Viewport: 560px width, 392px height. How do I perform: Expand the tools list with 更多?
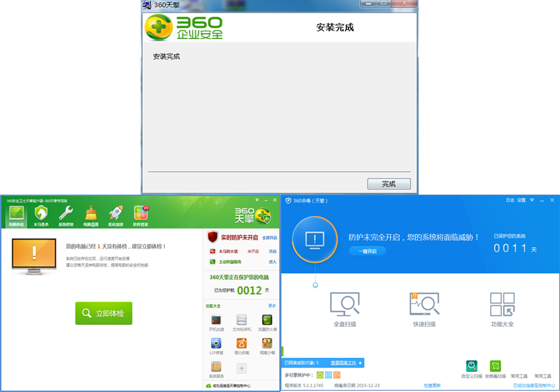coord(272,305)
